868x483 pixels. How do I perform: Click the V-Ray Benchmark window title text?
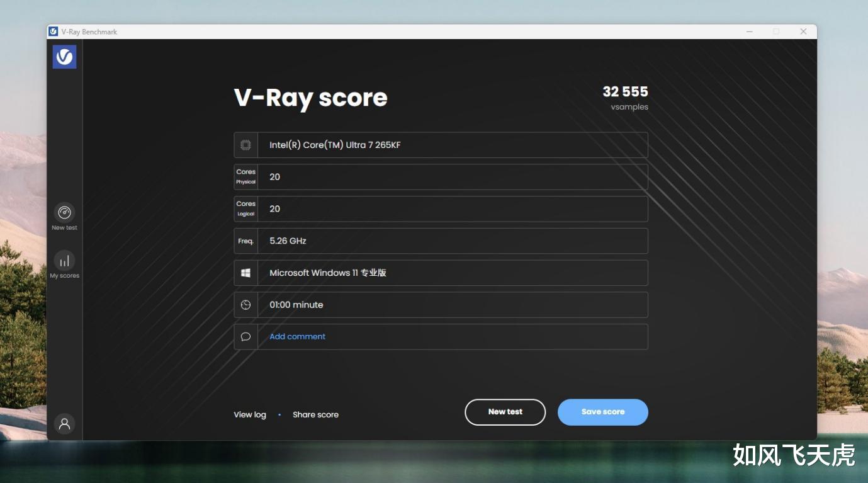pos(89,31)
